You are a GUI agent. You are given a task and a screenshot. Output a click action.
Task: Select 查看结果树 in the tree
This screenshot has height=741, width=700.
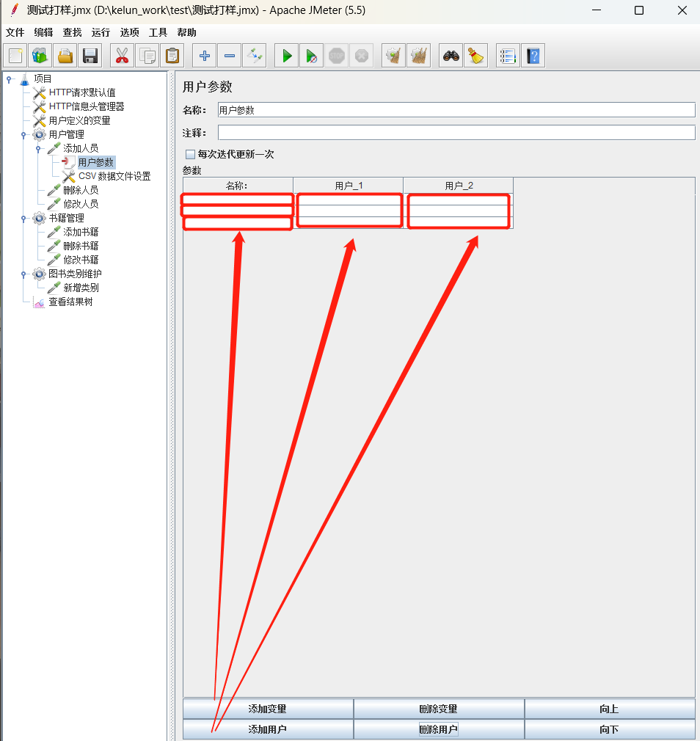[70, 302]
